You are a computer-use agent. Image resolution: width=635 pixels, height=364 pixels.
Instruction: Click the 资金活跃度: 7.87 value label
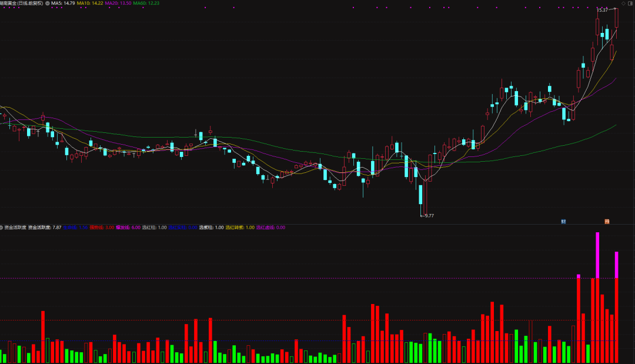45,227
